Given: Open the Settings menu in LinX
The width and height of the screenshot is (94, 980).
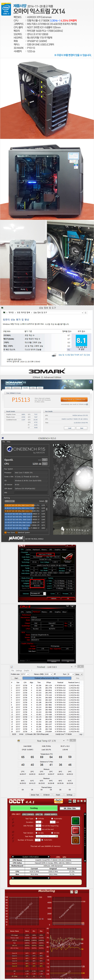Looking at the screenshot, I should (19, 671).
